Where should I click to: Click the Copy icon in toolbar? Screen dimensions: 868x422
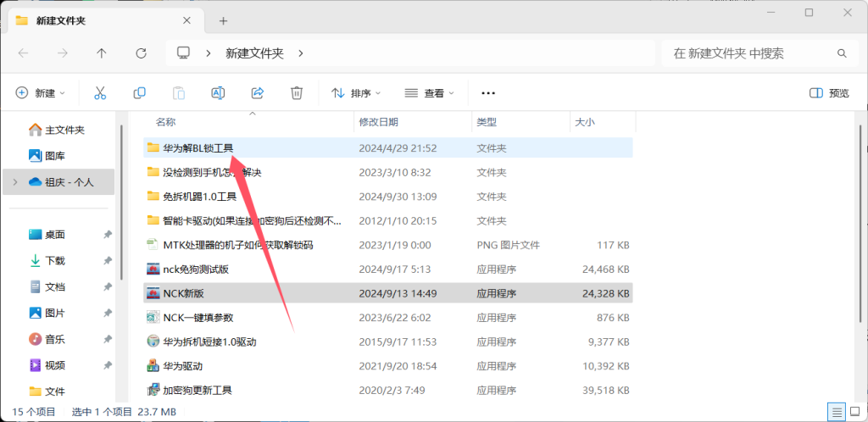click(140, 93)
